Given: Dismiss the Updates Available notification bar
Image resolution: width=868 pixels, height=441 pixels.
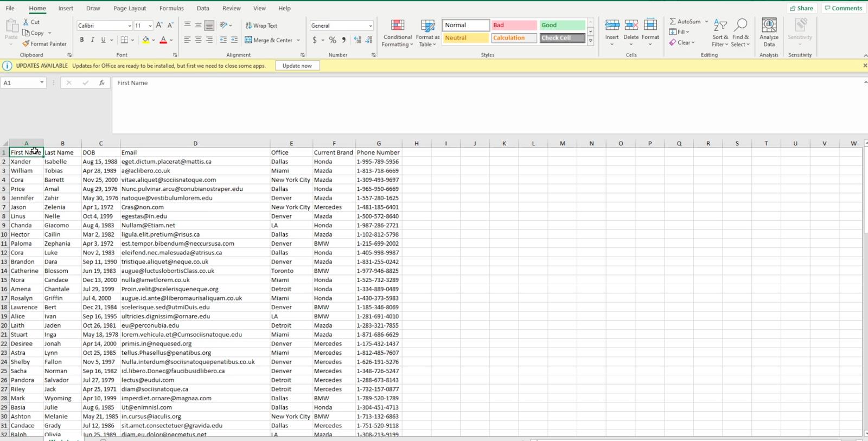Looking at the screenshot, I should [865, 66].
